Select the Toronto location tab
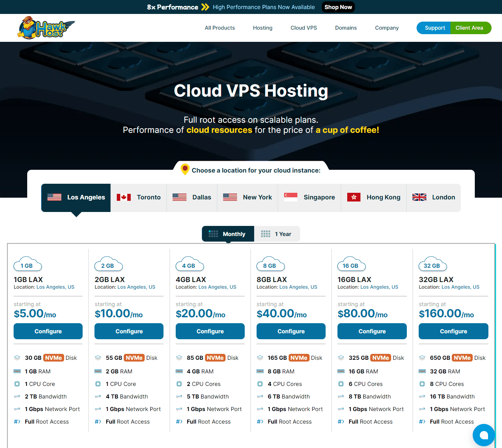The width and height of the screenshot is (502, 448). click(139, 198)
